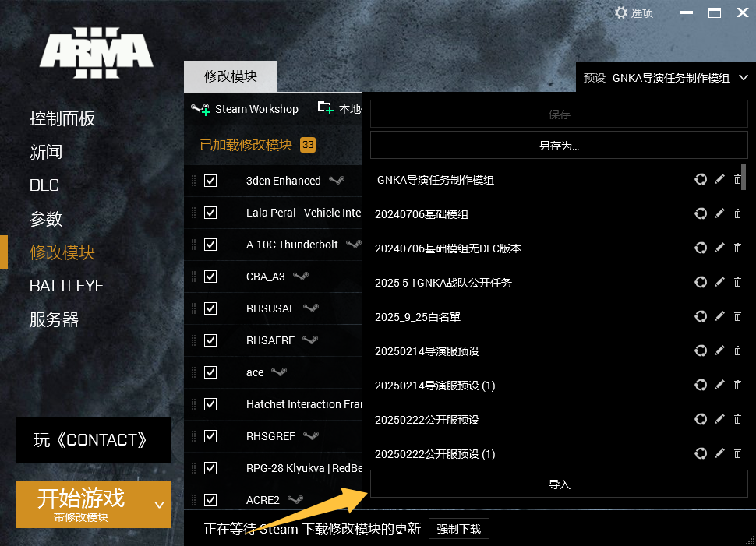Collapse the 预设 preset dropdown
This screenshot has width=756, height=546.
[744, 78]
